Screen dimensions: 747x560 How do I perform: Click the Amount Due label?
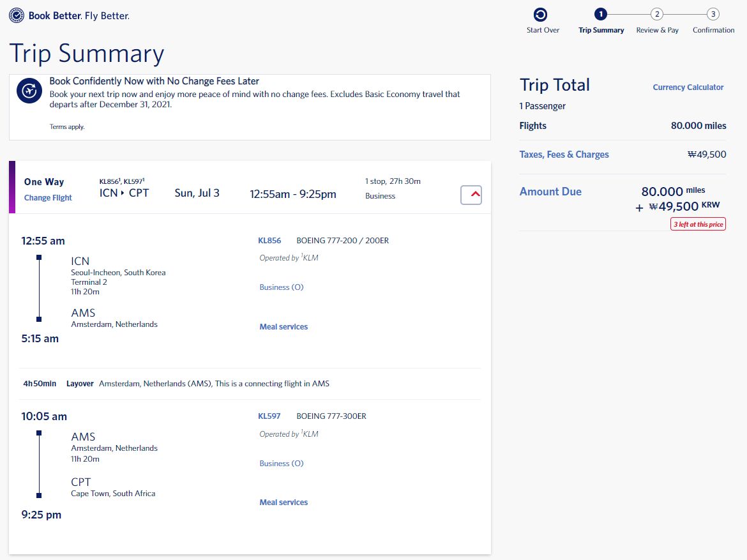tap(550, 192)
